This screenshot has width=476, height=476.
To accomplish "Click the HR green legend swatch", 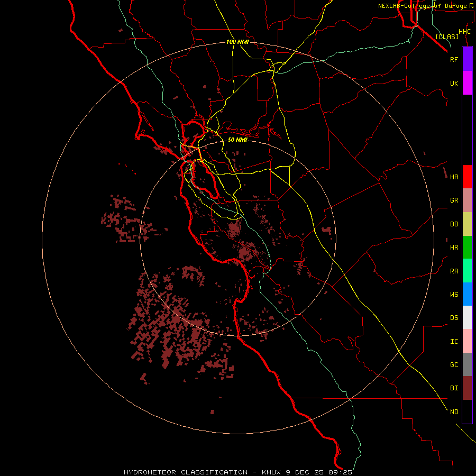I will pos(467,248).
